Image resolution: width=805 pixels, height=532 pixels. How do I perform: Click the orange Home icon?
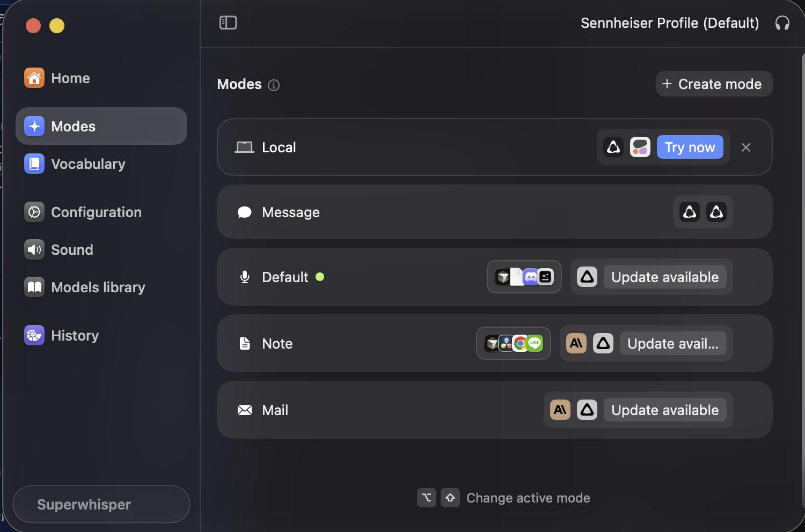click(x=34, y=78)
